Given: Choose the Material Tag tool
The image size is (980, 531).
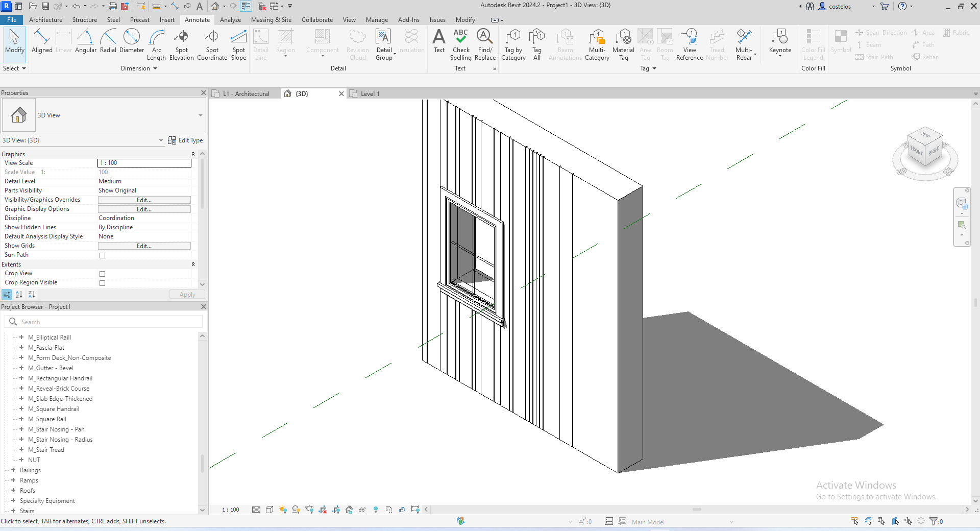Looking at the screenshot, I should pyautogui.click(x=623, y=44).
